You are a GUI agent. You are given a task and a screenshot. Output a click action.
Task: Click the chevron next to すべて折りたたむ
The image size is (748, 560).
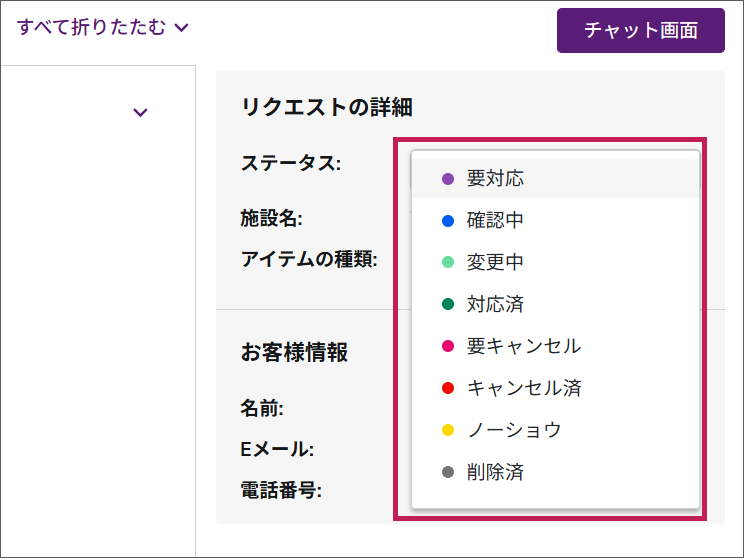181,28
